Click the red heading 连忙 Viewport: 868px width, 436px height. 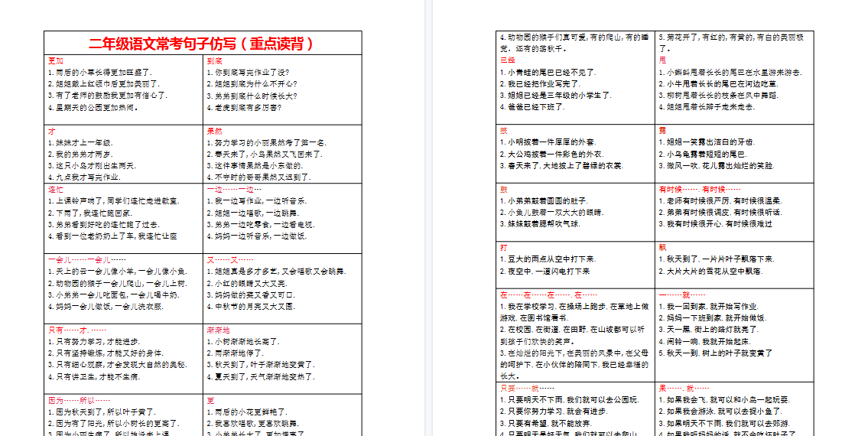tap(56, 189)
